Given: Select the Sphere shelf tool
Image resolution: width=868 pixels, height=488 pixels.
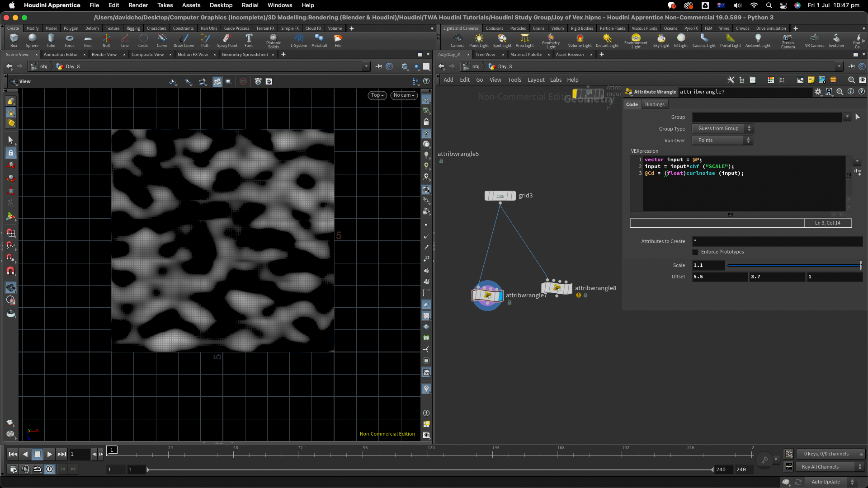Looking at the screenshot, I should coord(32,40).
